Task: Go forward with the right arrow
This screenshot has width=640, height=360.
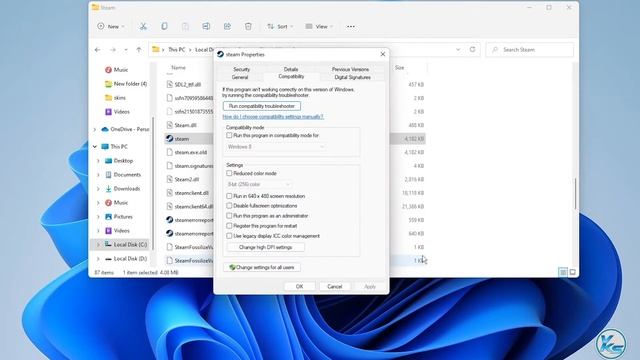Action: coord(113,50)
